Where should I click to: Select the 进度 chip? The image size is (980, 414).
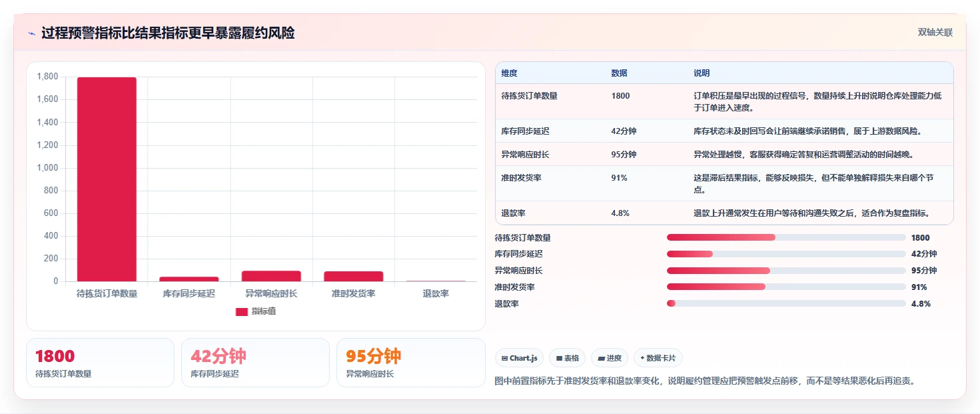point(610,358)
